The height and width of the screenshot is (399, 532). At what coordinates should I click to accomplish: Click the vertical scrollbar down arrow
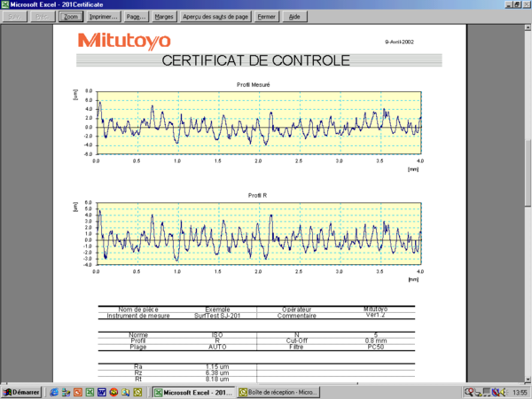point(528,379)
